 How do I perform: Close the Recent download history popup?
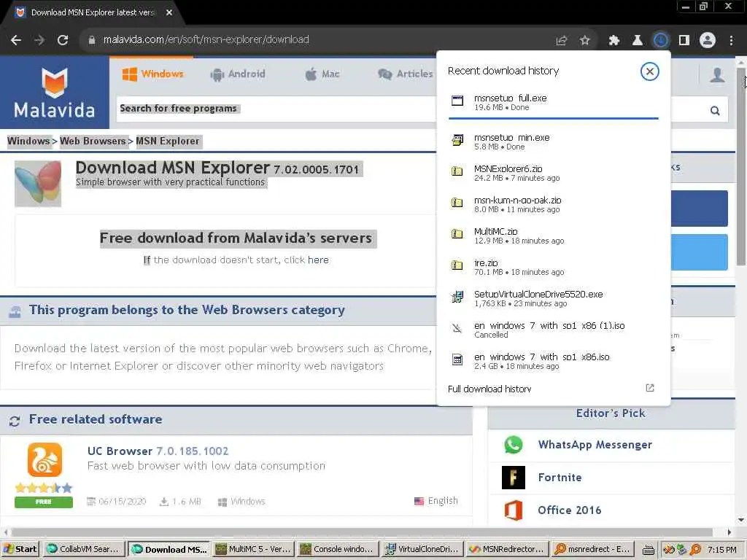[x=649, y=71]
